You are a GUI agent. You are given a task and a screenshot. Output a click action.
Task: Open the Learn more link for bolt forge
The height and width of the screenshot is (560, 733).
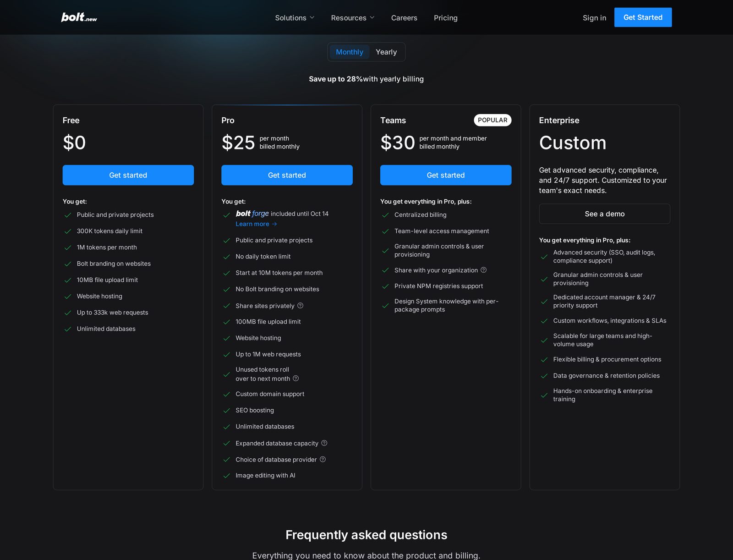click(256, 224)
